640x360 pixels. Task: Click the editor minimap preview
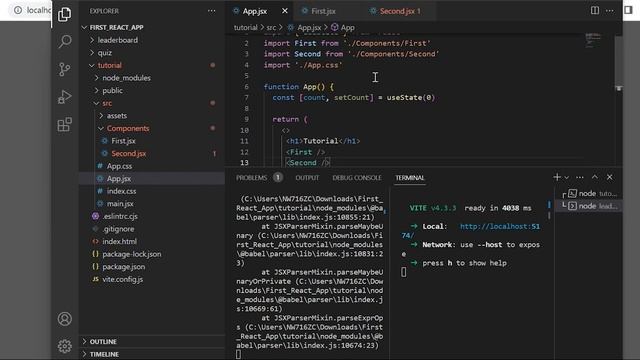(x=593, y=40)
